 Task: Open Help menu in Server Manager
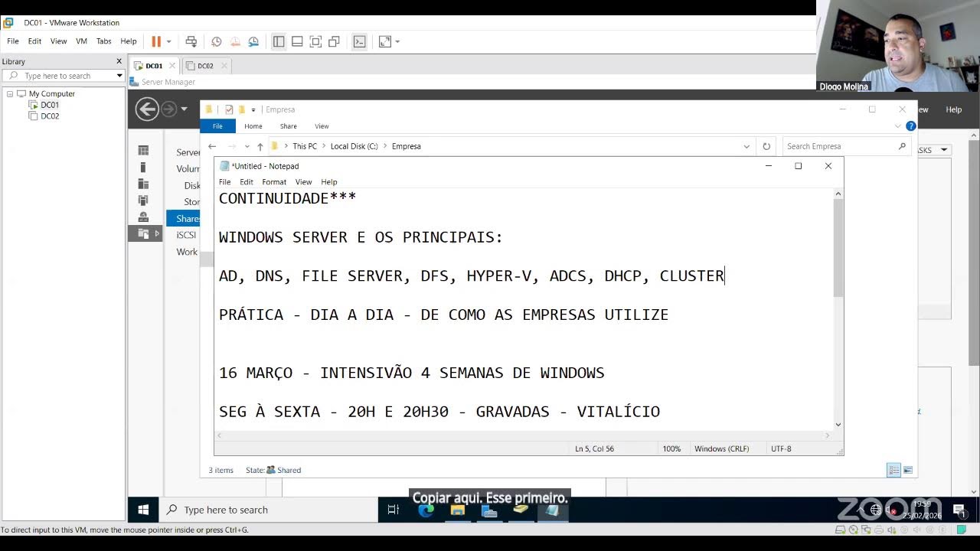pyautogui.click(x=953, y=109)
